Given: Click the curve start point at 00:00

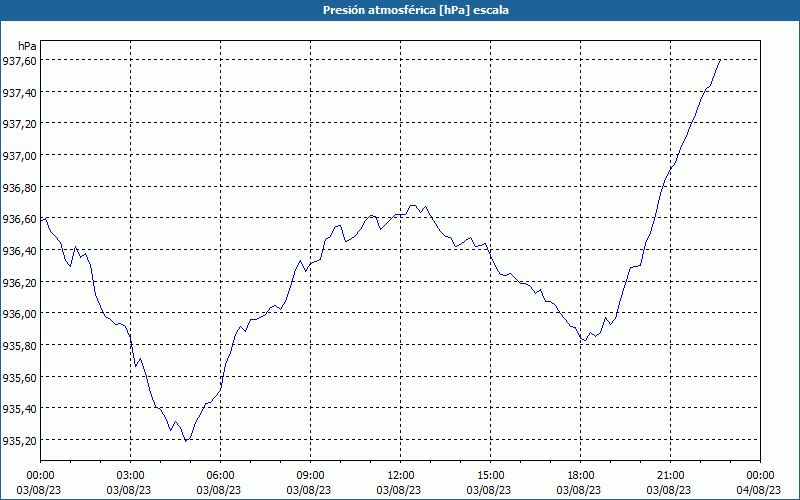Looking at the screenshot, I should pyautogui.click(x=41, y=221).
